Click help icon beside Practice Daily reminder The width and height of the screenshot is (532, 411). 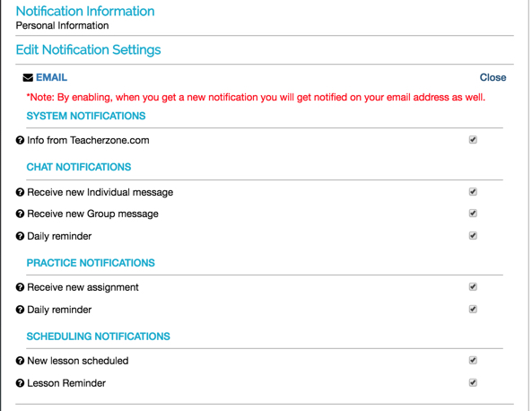[20, 310]
